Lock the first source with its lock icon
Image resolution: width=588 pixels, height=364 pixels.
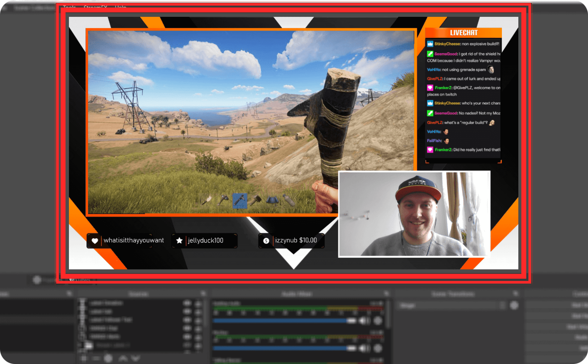pos(198,303)
